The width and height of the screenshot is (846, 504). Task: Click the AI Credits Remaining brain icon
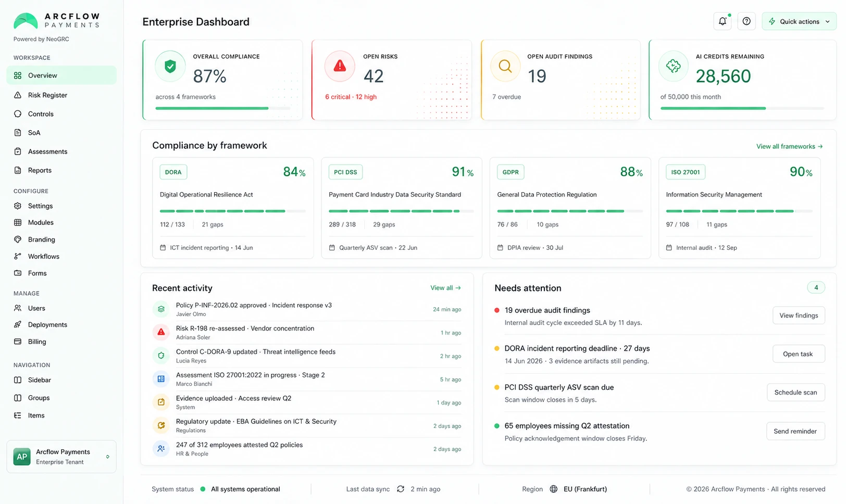[x=674, y=66]
